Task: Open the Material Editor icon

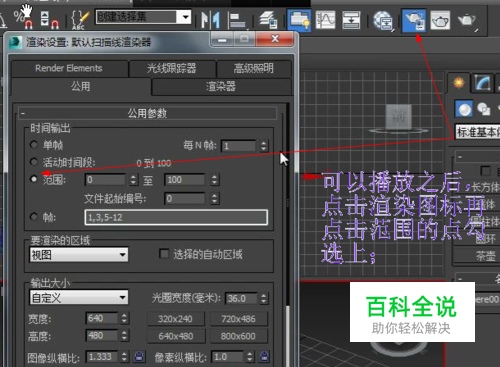Action: pyautogui.click(x=383, y=21)
